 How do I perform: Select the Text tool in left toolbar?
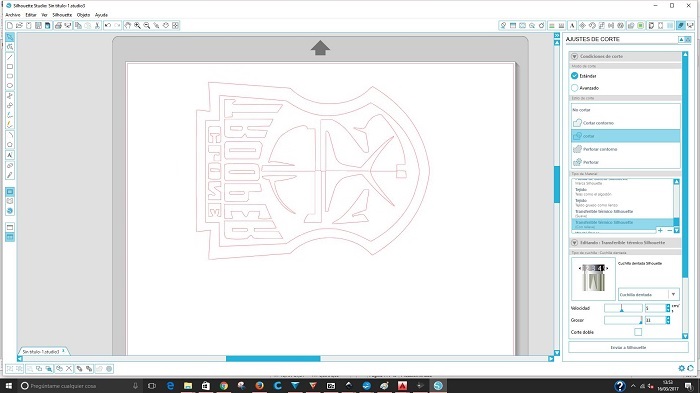click(x=10, y=155)
